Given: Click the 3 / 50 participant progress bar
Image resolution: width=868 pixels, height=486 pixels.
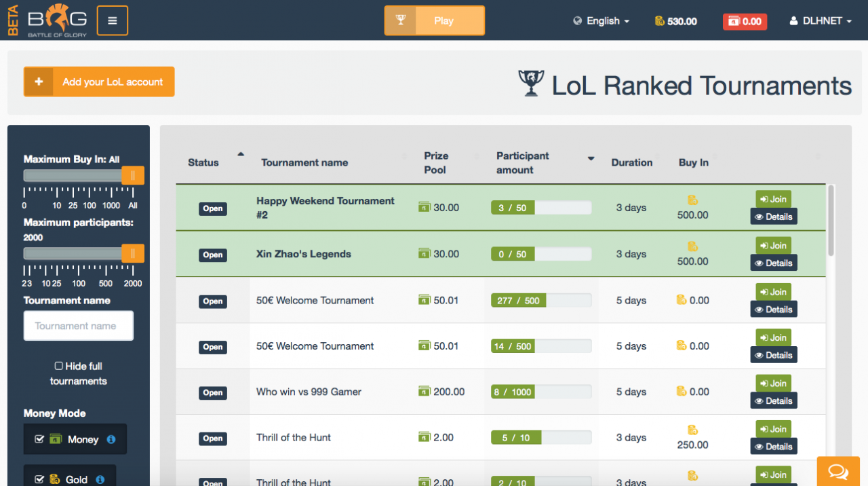Looking at the screenshot, I should point(541,208).
